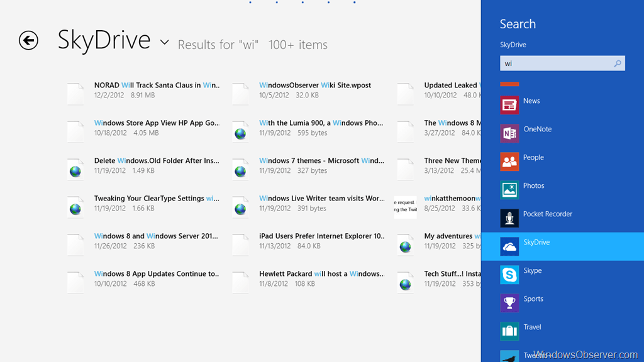The image size is (644, 362).
Task: Select the Pocket Recorder microphone icon
Action: [509, 218]
